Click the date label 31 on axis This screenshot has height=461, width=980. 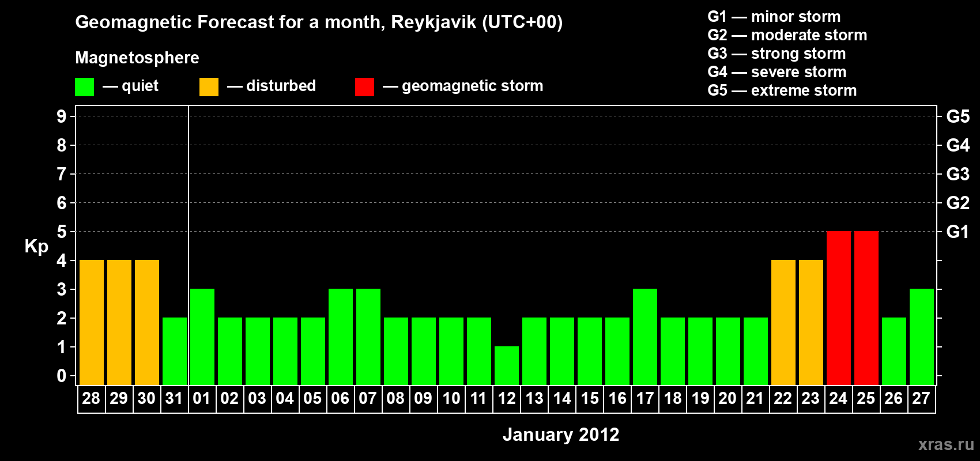pos(174,398)
